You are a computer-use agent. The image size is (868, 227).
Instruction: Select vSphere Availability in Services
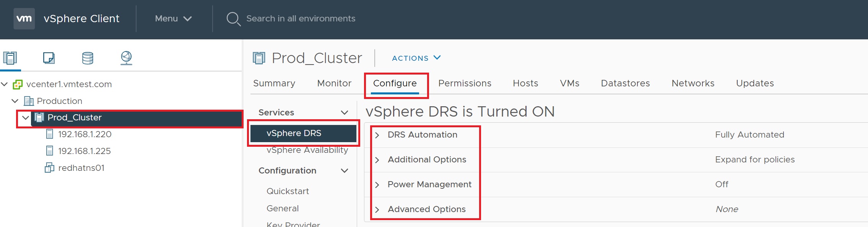[x=307, y=150]
